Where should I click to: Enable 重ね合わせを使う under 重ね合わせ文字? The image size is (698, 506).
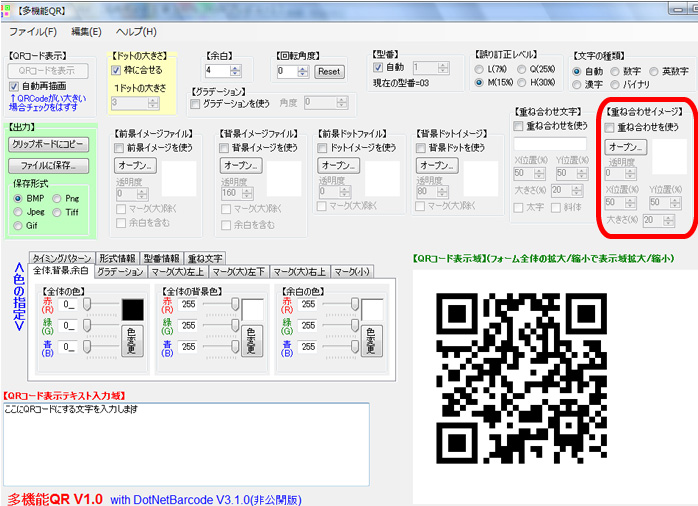pyautogui.click(x=518, y=126)
